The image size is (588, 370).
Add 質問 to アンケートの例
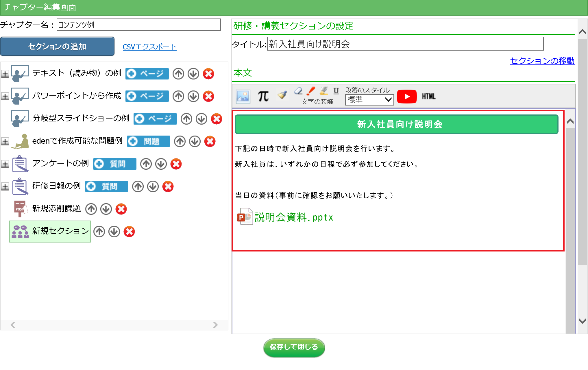click(114, 164)
